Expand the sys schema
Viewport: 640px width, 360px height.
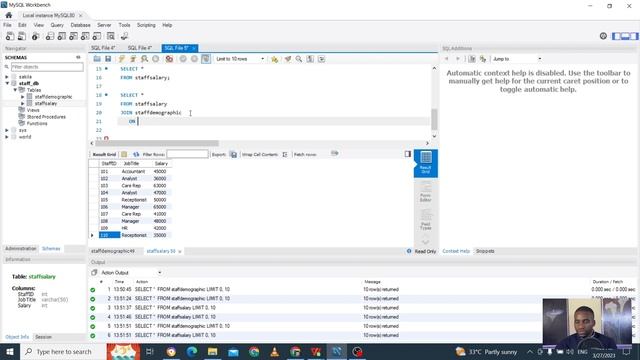[7, 130]
